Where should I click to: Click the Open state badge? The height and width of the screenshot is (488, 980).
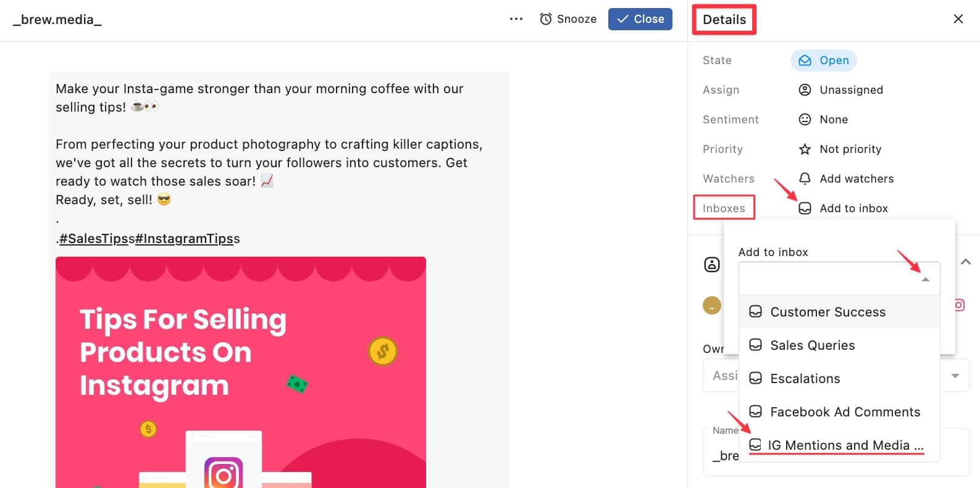(x=824, y=60)
